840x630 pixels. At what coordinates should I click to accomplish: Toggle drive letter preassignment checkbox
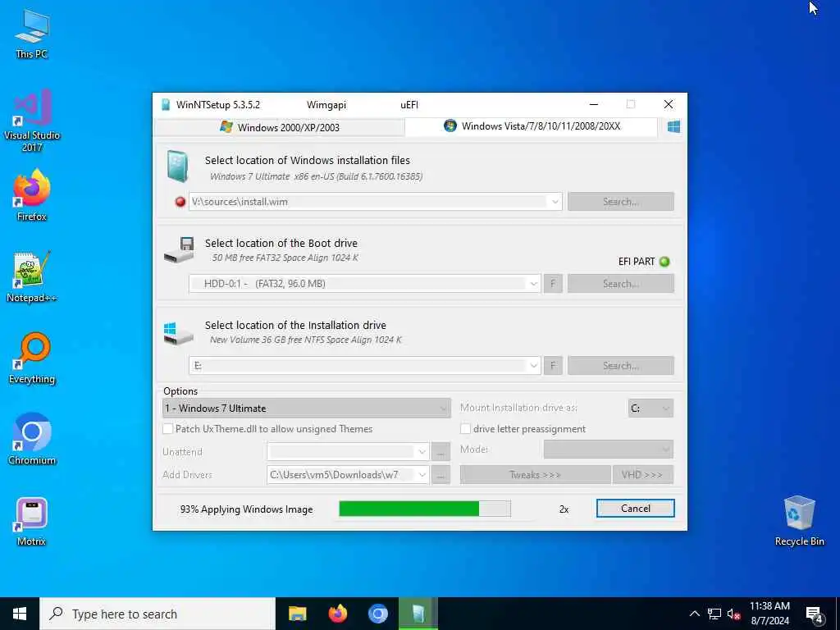click(466, 428)
